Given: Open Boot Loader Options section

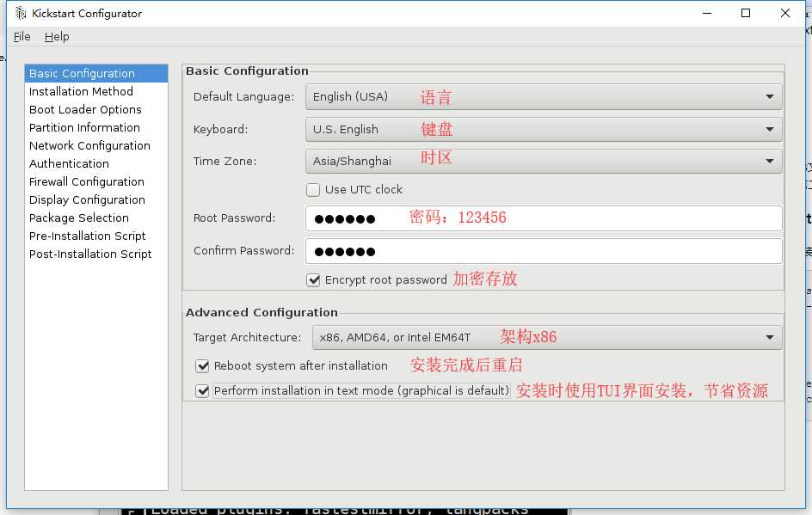Looking at the screenshot, I should point(96,110).
